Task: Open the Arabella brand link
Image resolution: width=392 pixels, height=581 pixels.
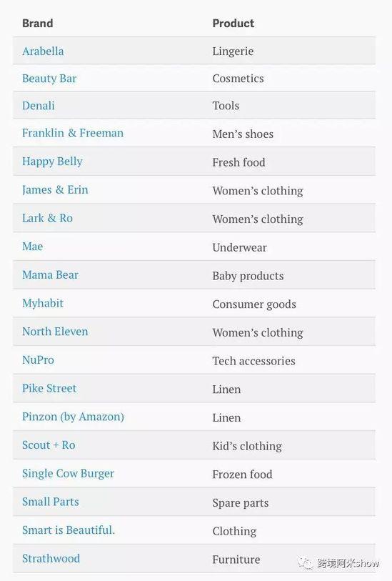Action: pos(43,51)
